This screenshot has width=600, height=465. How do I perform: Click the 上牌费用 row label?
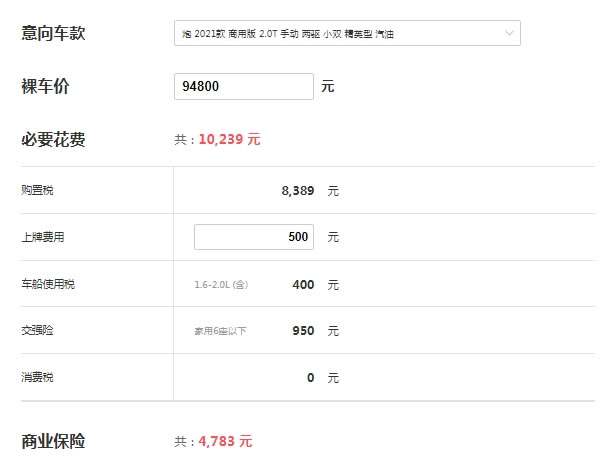pos(43,237)
